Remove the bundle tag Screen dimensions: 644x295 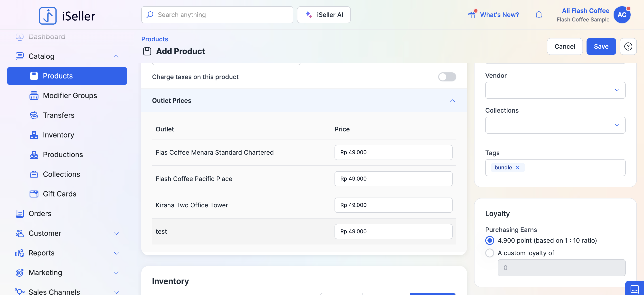[x=517, y=168]
